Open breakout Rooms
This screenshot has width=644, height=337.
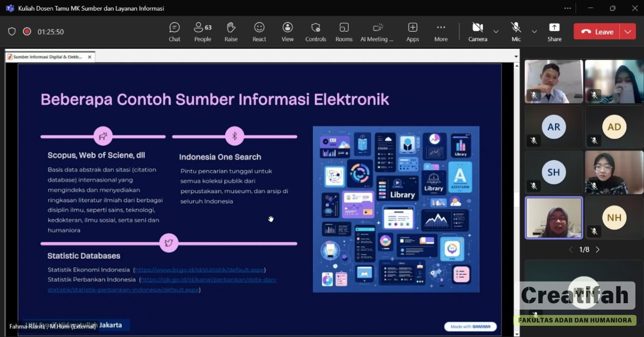click(344, 32)
